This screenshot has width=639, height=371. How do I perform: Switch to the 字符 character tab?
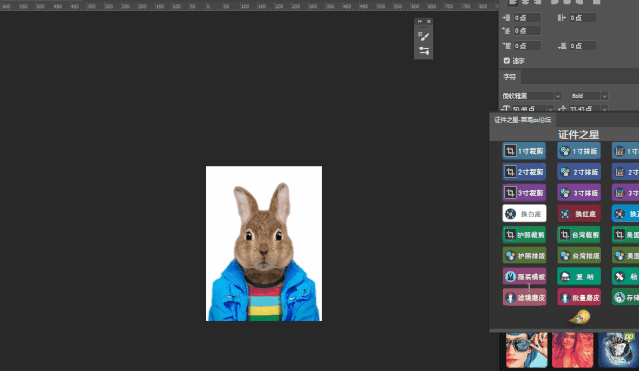[x=509, y=77]
